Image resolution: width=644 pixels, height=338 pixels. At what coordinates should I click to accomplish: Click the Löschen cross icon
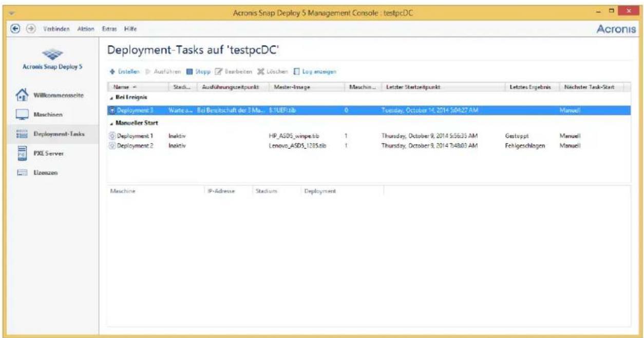click(x=261, y=71)
